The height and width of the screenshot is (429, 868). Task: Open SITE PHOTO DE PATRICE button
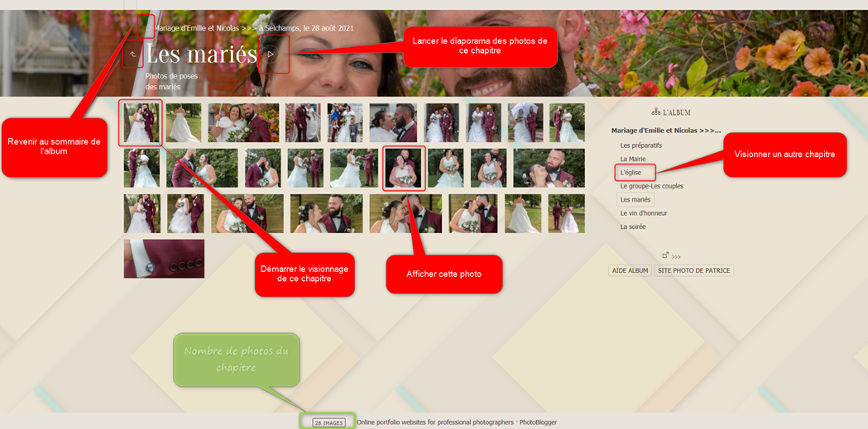[x=693, y=270]
